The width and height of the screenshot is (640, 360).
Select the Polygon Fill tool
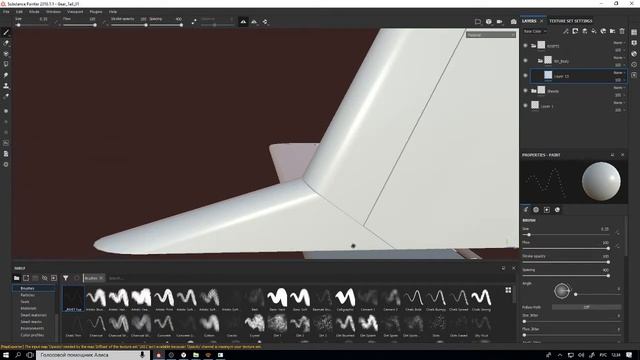(x=6, y=64)
